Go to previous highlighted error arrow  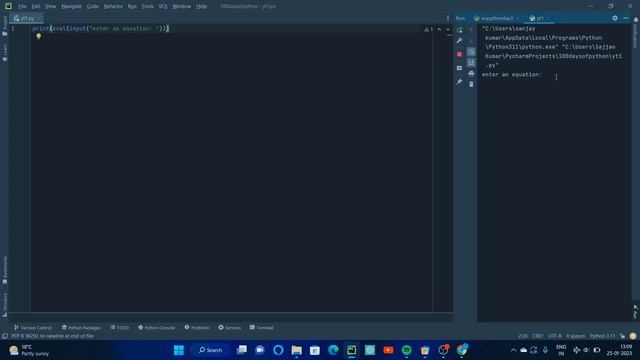click(x=440, y=29)
